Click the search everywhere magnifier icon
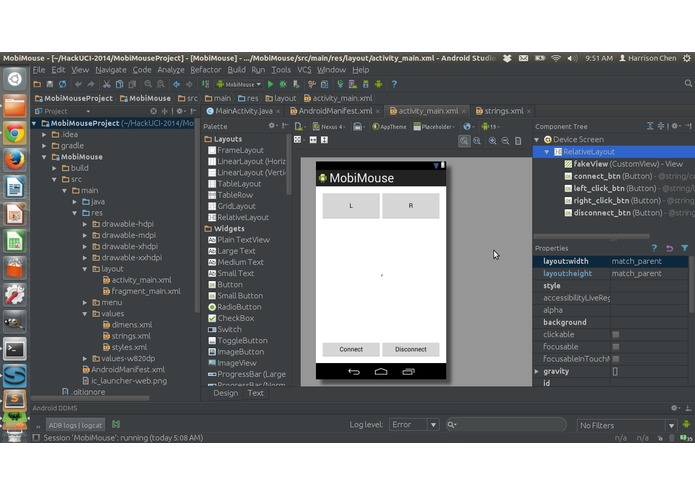 688,83
